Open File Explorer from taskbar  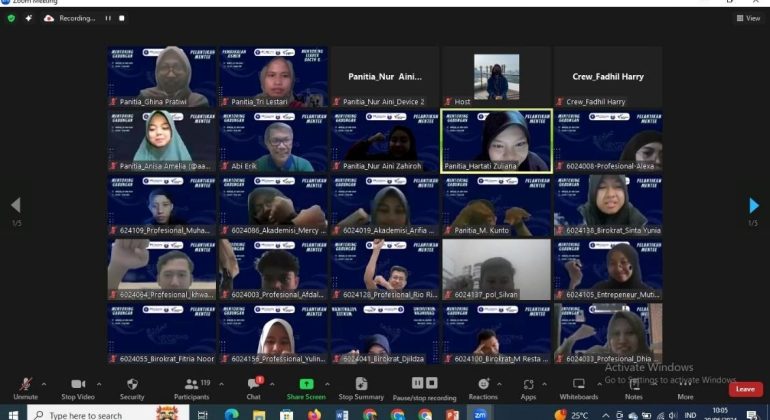coord(259,415)
